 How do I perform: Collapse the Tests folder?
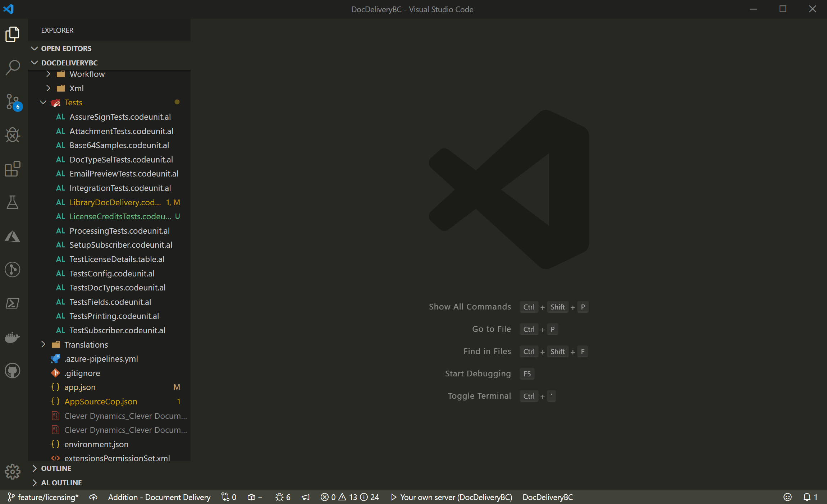click(x=109, y=103)
